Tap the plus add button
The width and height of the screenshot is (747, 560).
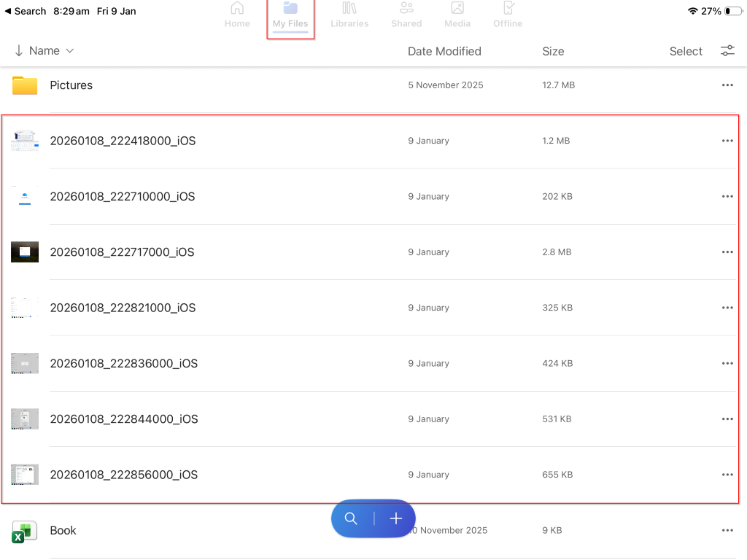[x=396, y=518]
